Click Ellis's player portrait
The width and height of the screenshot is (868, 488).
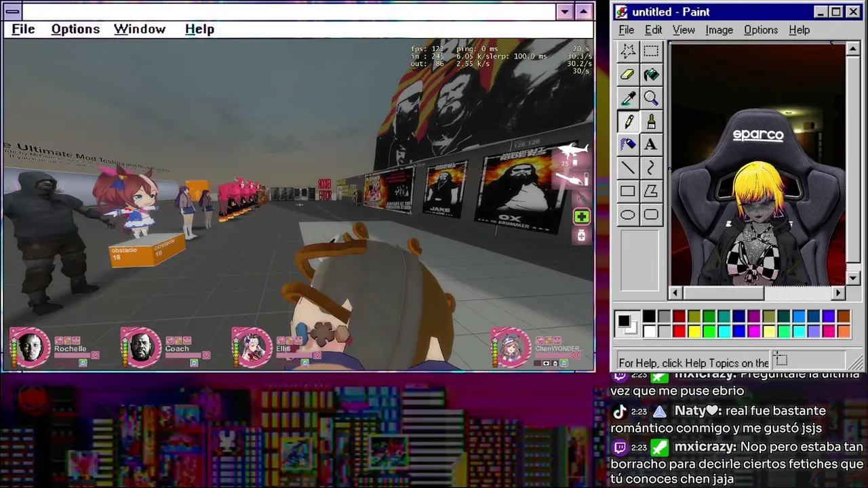[x=252, y=347]
